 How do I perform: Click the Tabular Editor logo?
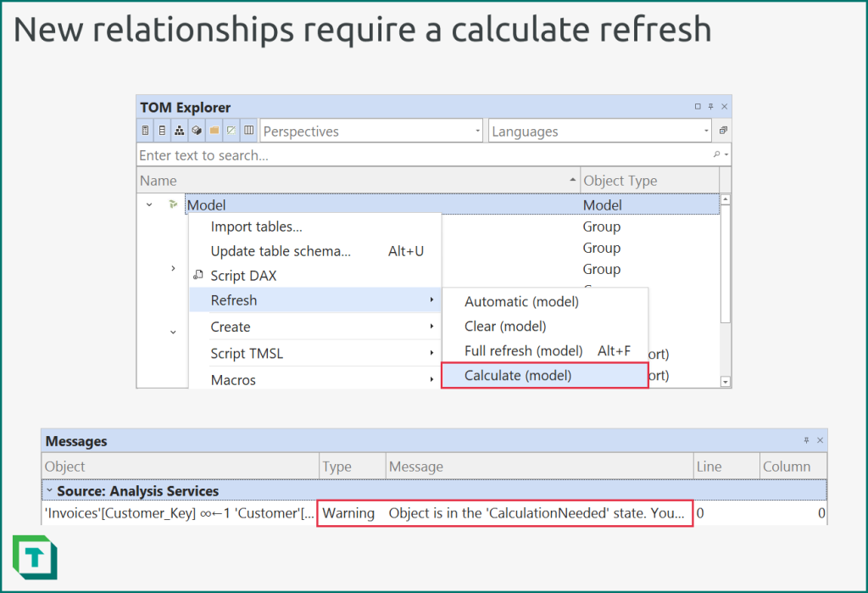(35, 557)
